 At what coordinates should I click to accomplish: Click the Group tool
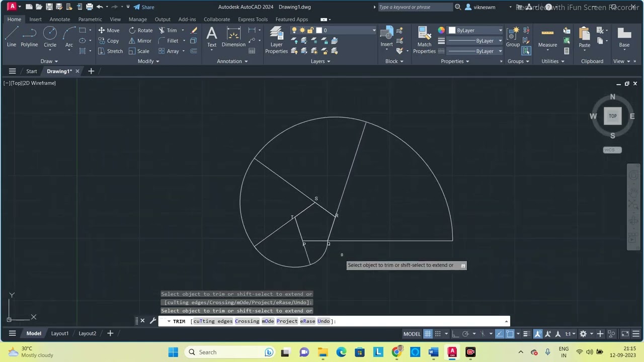(x=513, y=37)
